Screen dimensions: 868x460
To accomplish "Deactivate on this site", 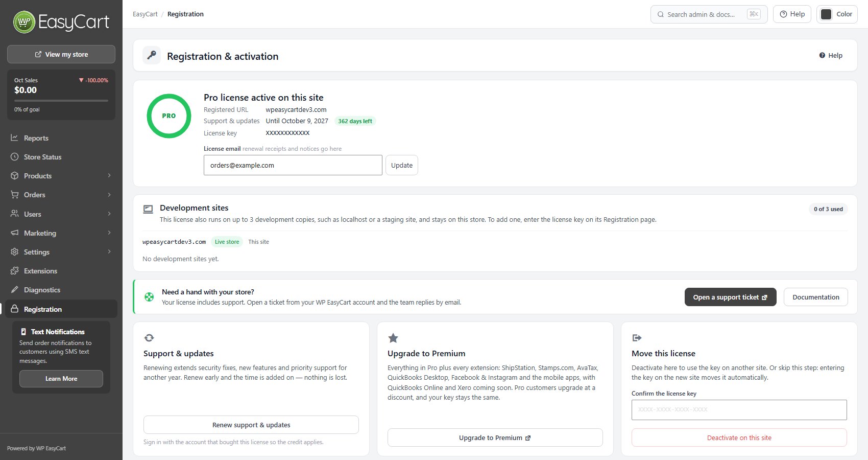I will pyautogui.click(x=739, y=438).
